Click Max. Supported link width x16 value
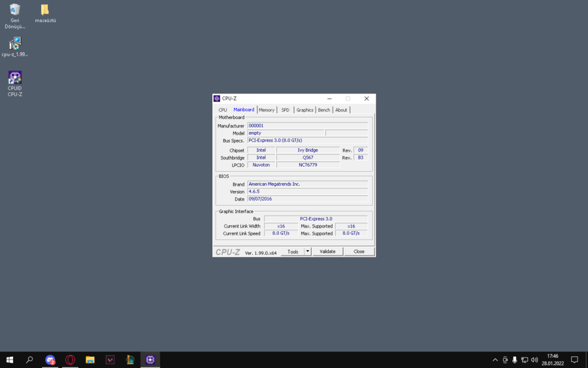Screen dimensions: 588x368 coord(351,226)
